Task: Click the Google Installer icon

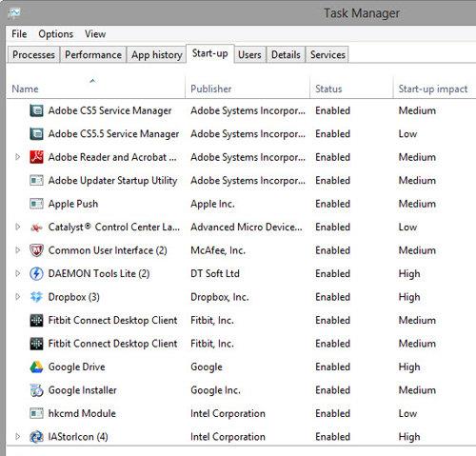Action: pyautogui.click(x=36, y=390)
